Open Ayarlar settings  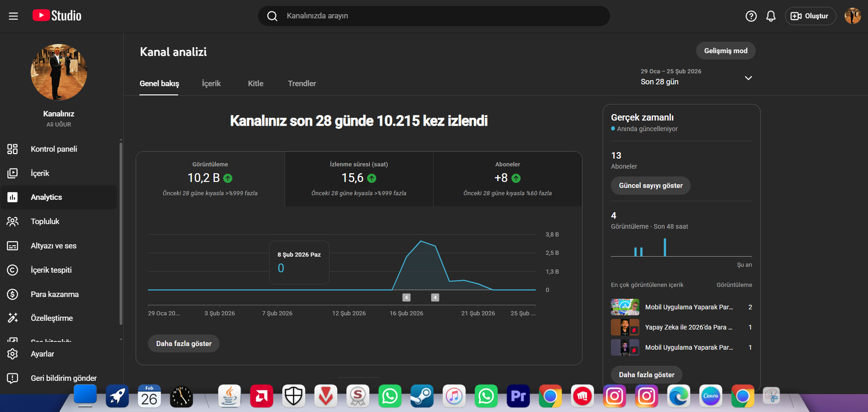point(42,354)
